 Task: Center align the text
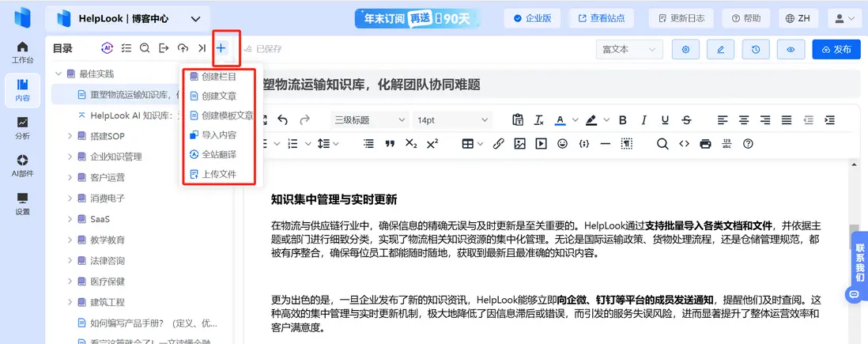tap(744, 119)
